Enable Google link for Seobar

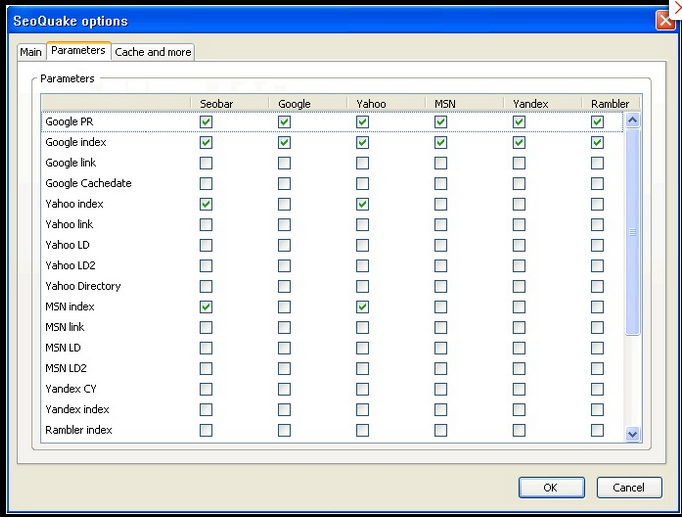(206, 163)
